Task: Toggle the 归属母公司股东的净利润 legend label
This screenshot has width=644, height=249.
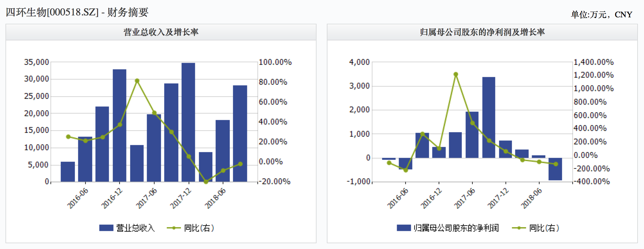Action: point(456,228)
